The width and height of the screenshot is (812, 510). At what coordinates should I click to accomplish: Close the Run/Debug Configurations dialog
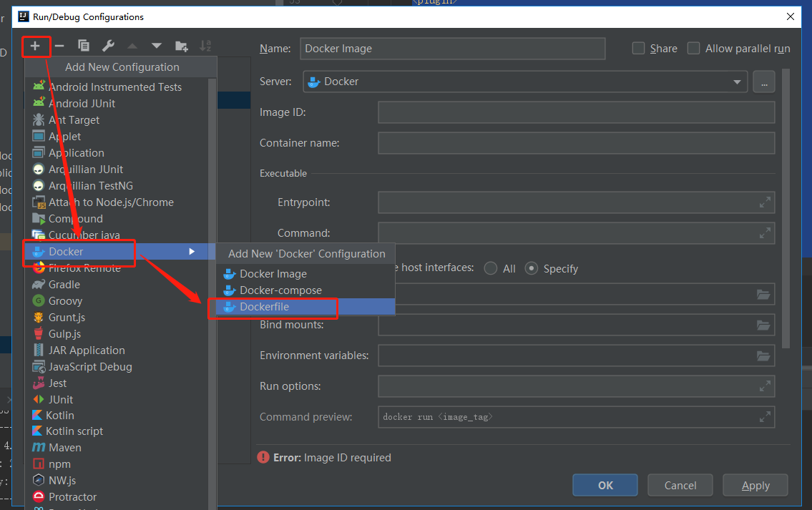(791, 16)
